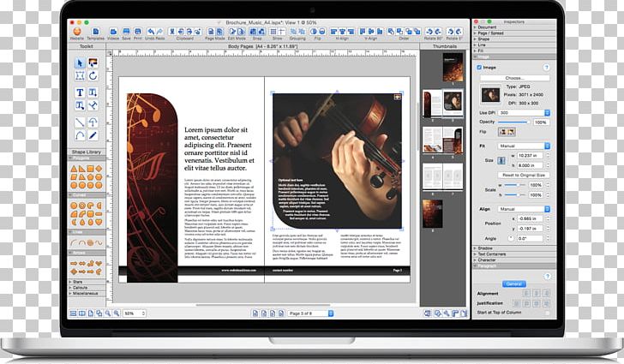Click the Videos toolbar icon
Screen dimensions: 624x364
tap(113, 32)
